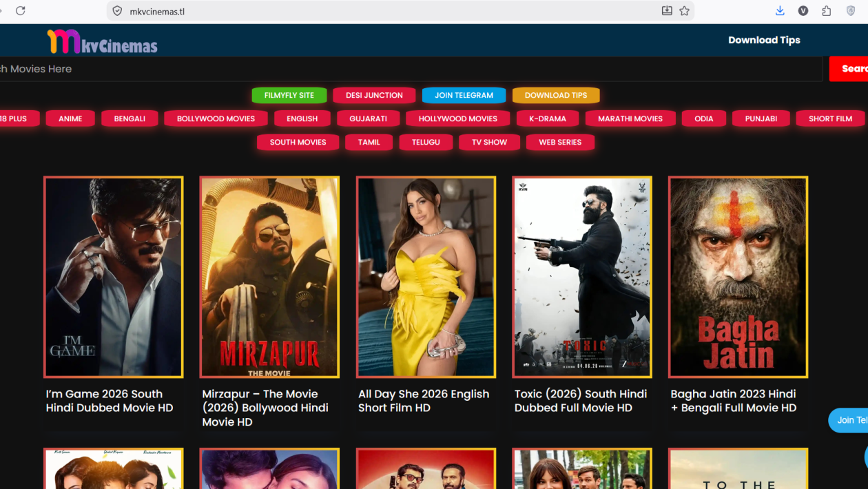Select the ENGLISH category

(302, 118)
